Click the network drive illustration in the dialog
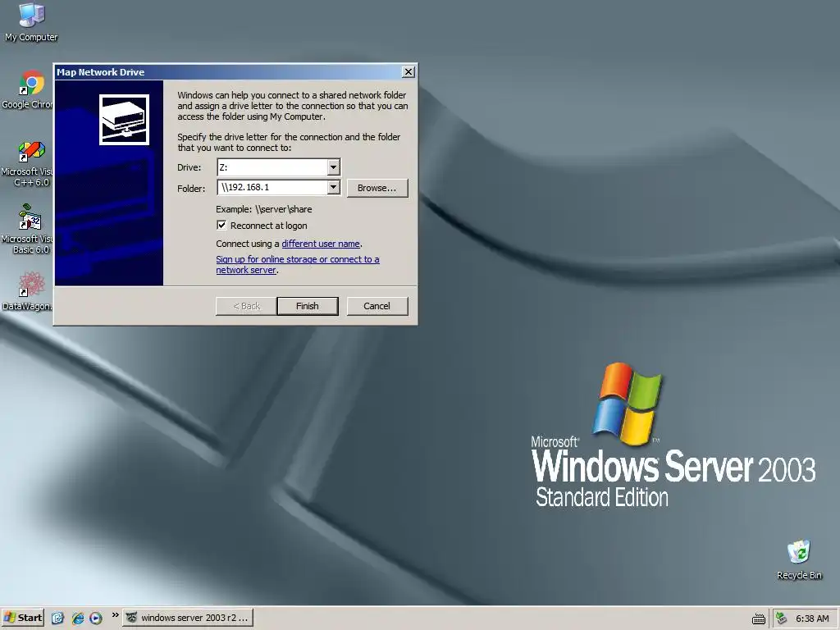 [124, 120]
